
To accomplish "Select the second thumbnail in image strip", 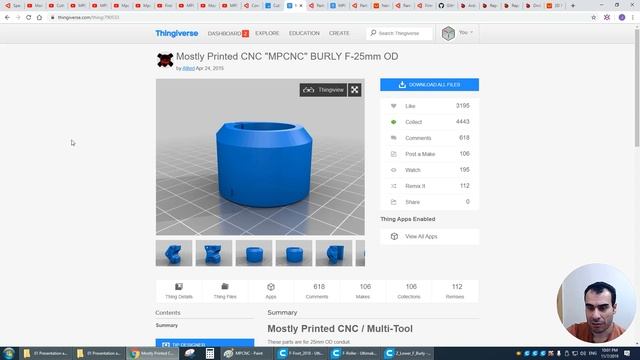I will 214,253.
